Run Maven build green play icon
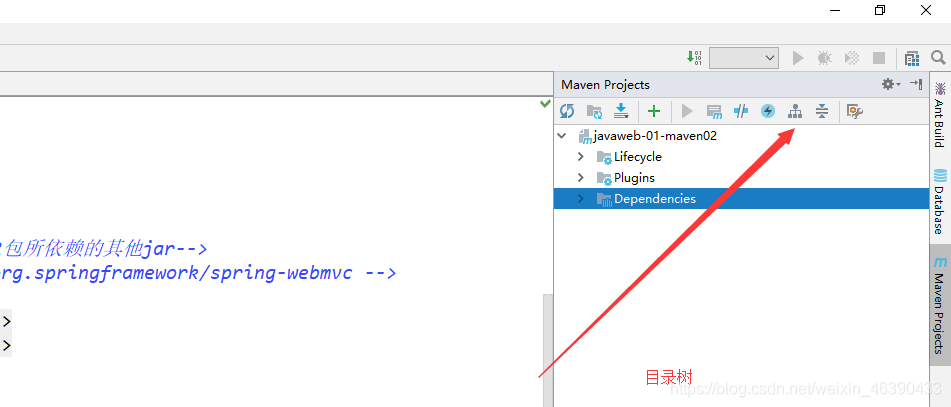The height and width of the screenshot is (407, 951). click(687, 111)
